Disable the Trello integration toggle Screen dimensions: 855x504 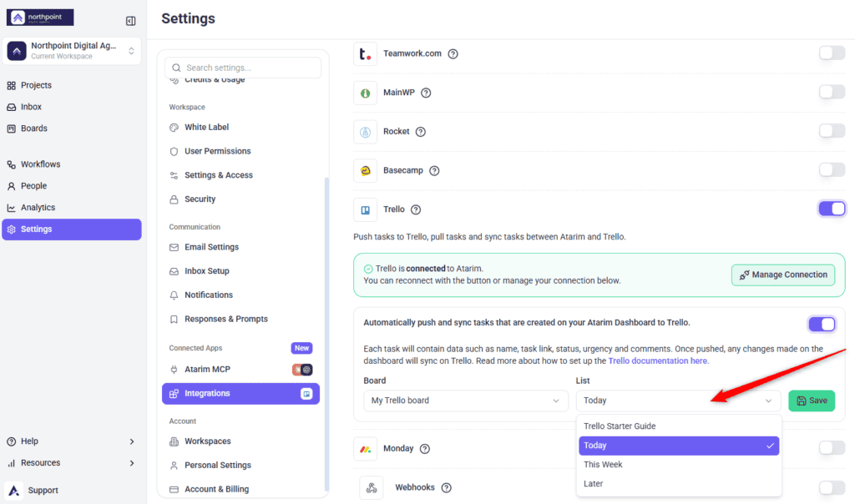[x=832, y=209]
